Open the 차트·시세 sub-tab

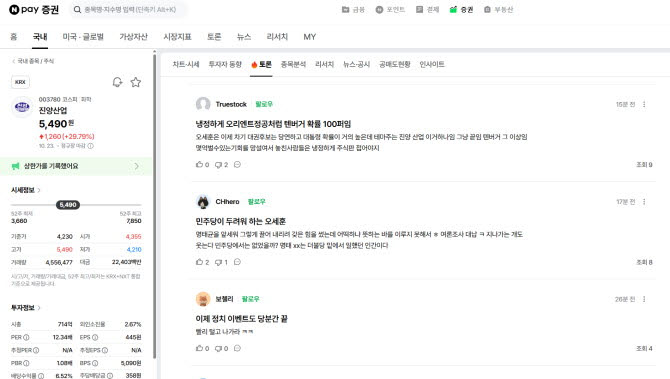coord(186,65)
